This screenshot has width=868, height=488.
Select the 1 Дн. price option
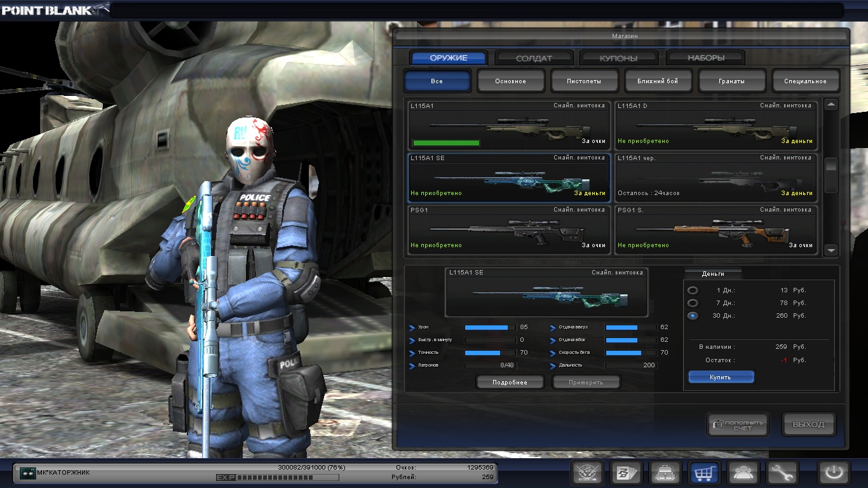tap(693, 290)
